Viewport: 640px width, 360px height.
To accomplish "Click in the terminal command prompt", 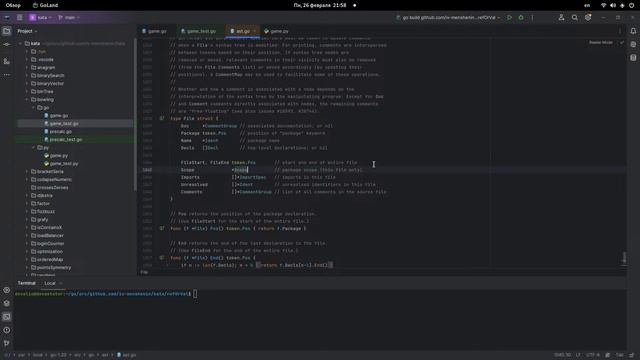I will (x=195, y=294).
